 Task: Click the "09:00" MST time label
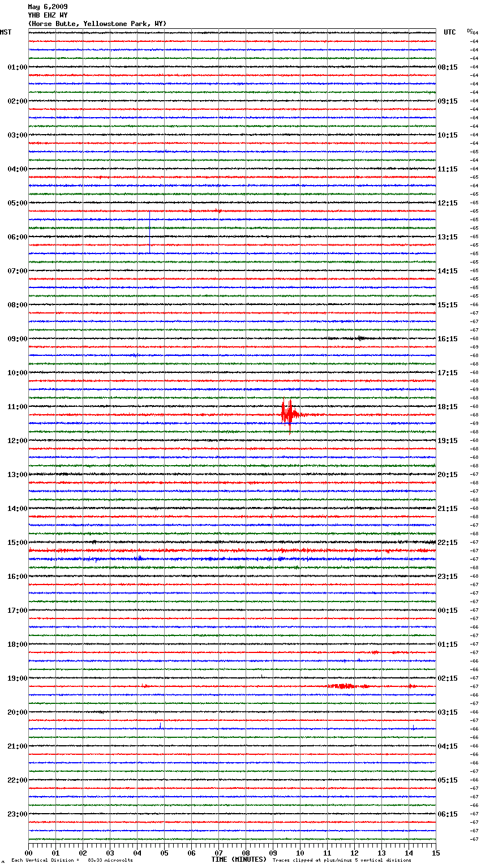(18, 339)
